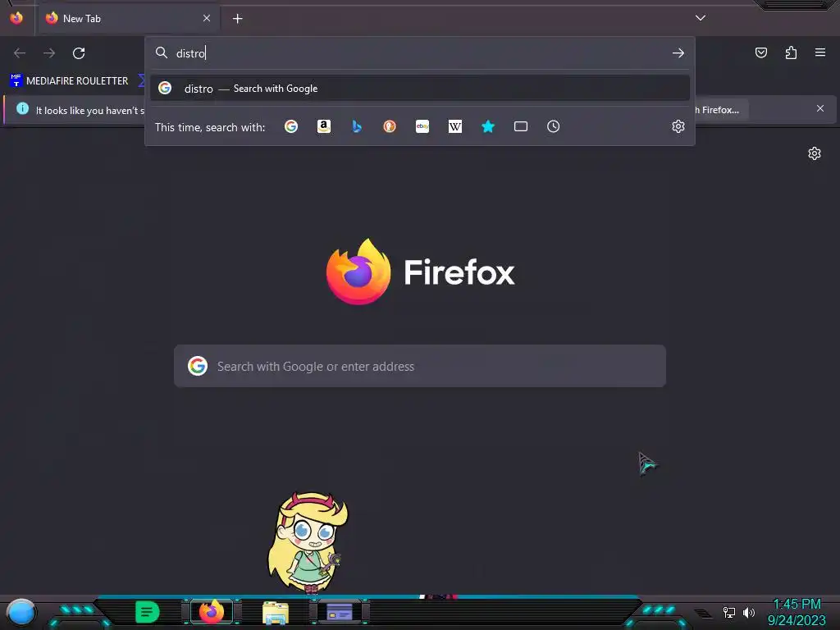Select the New Tab tab
This screenshot has width=840, height=630.
(x=129, y=18)
